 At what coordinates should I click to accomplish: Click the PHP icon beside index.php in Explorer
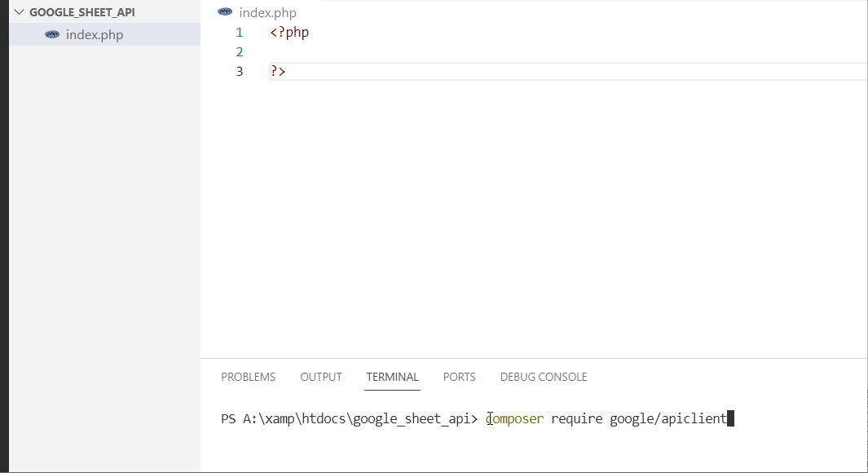click(x=52, y=34)
